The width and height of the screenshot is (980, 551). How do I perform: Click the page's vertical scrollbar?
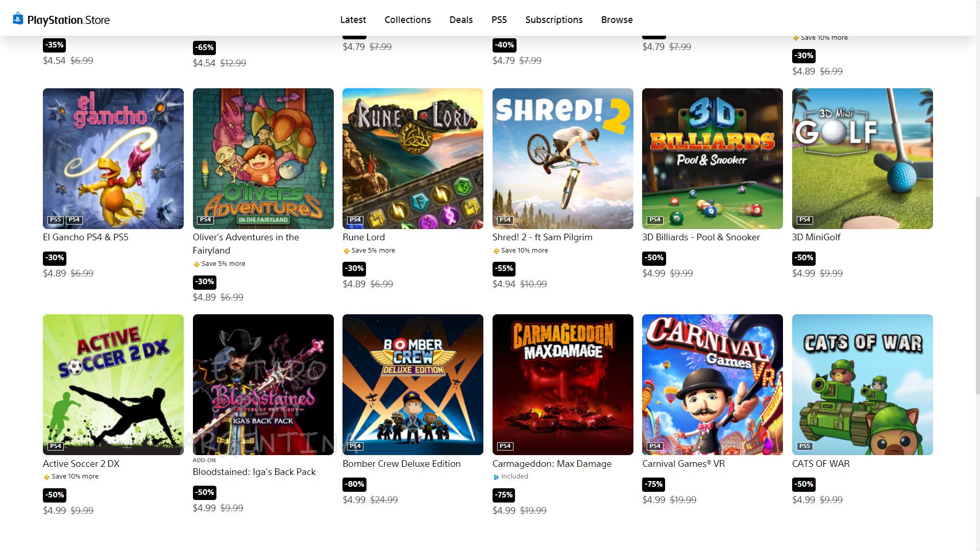pos(977,296)
